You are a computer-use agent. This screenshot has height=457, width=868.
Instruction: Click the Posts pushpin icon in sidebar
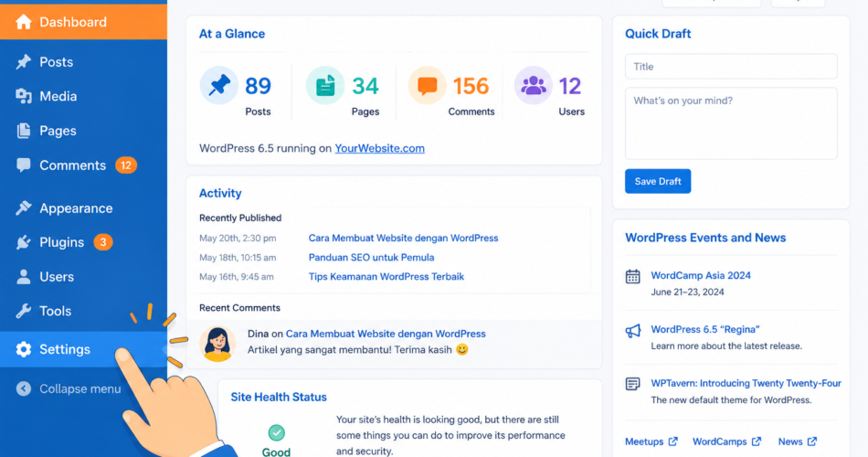tap(23, 61)
